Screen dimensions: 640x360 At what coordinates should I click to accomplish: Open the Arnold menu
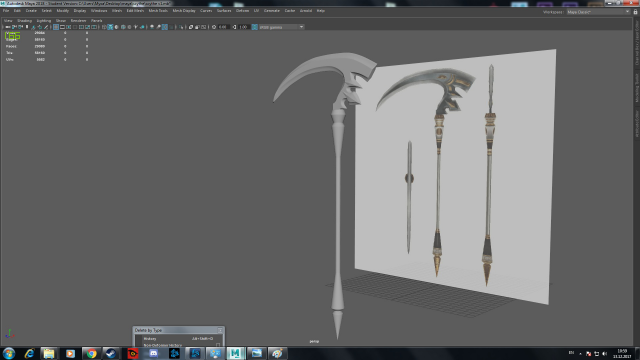306,11
